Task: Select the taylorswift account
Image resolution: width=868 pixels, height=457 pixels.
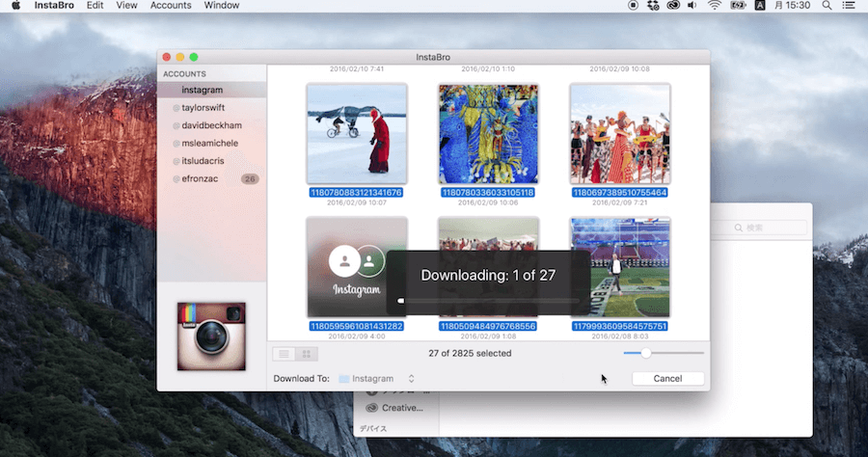Action: click(x=211, y=107)
